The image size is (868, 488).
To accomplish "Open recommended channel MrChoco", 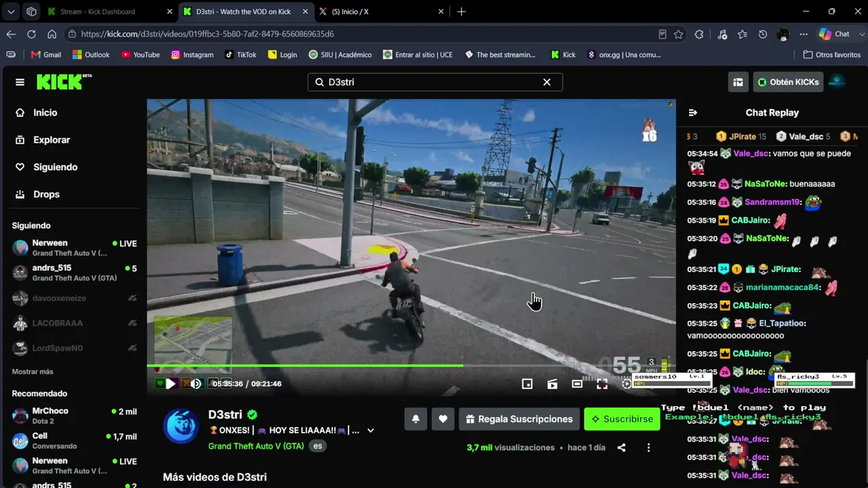I will pyautogui.click(x=74, y=415).
